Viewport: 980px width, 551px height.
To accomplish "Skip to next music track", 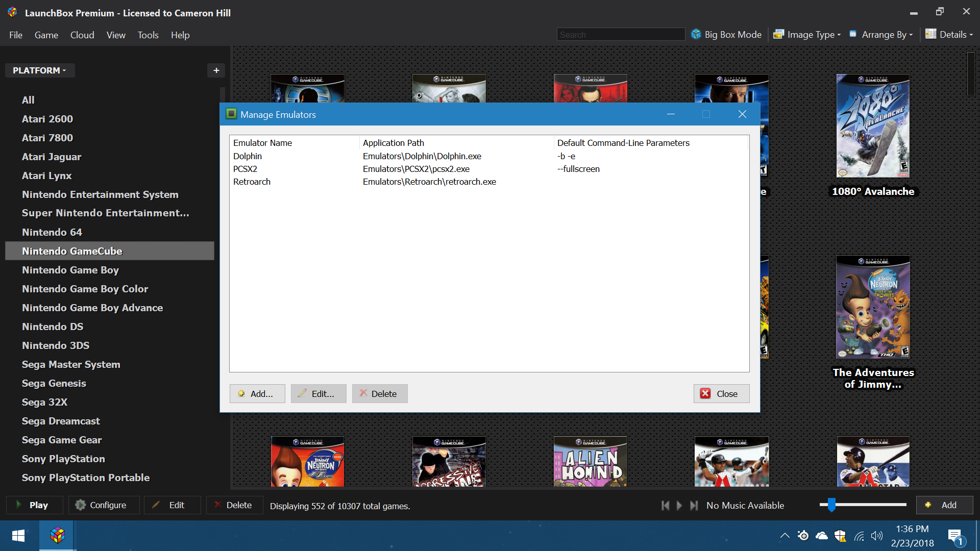I will point(694,505).
